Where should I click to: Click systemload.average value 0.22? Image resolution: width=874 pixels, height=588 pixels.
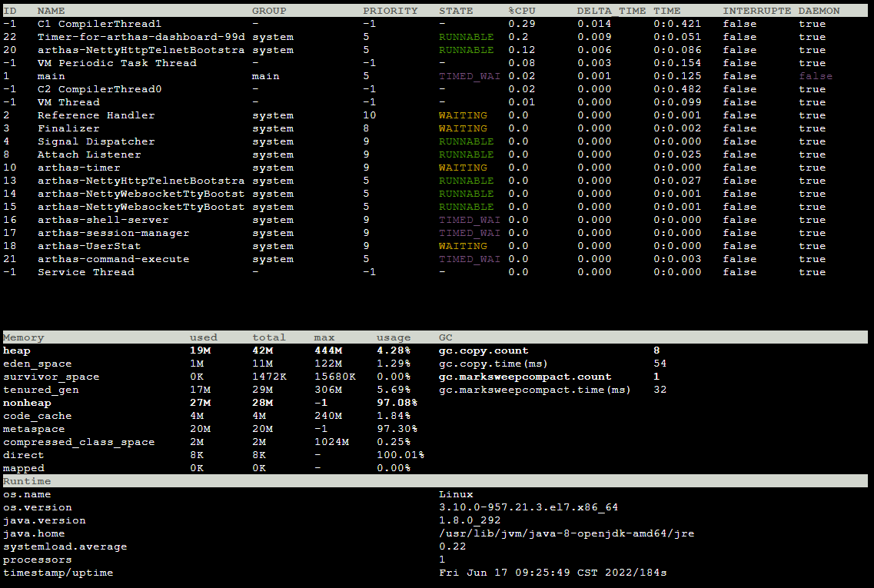tap(452, 547)
